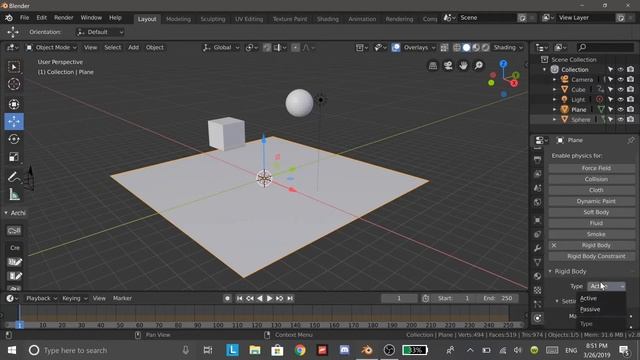Viewport: 640px width, 360px height.
Task: Open Blender from the Windows taskbar
Action: coord(367,350)
